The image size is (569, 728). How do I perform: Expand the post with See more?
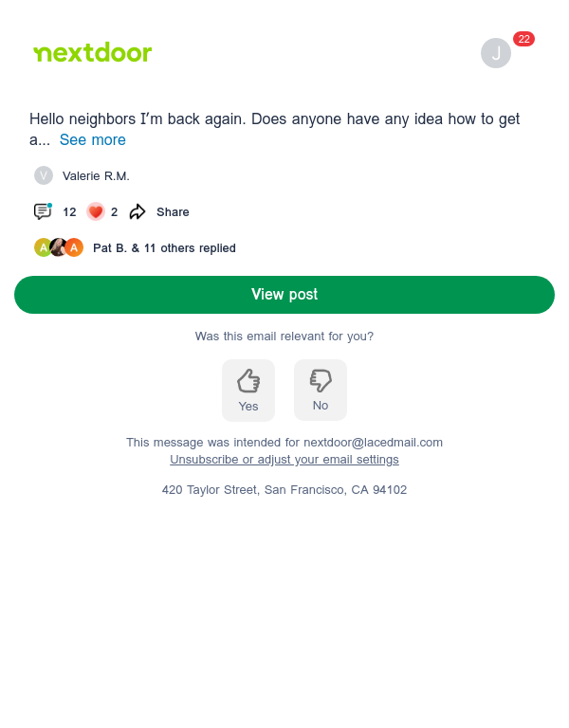[92, 139]
